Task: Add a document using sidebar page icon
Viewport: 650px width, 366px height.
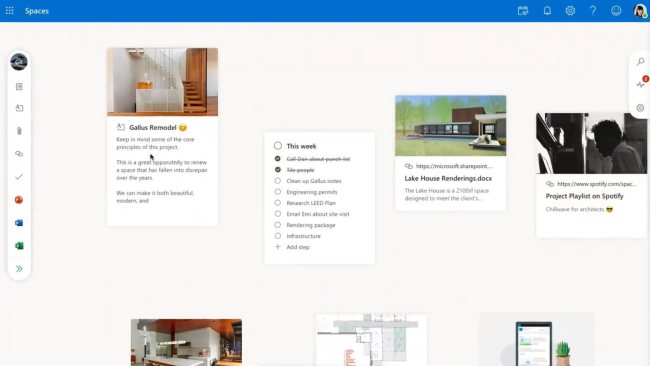Action: pyautogui.click(x=19, y=87)
